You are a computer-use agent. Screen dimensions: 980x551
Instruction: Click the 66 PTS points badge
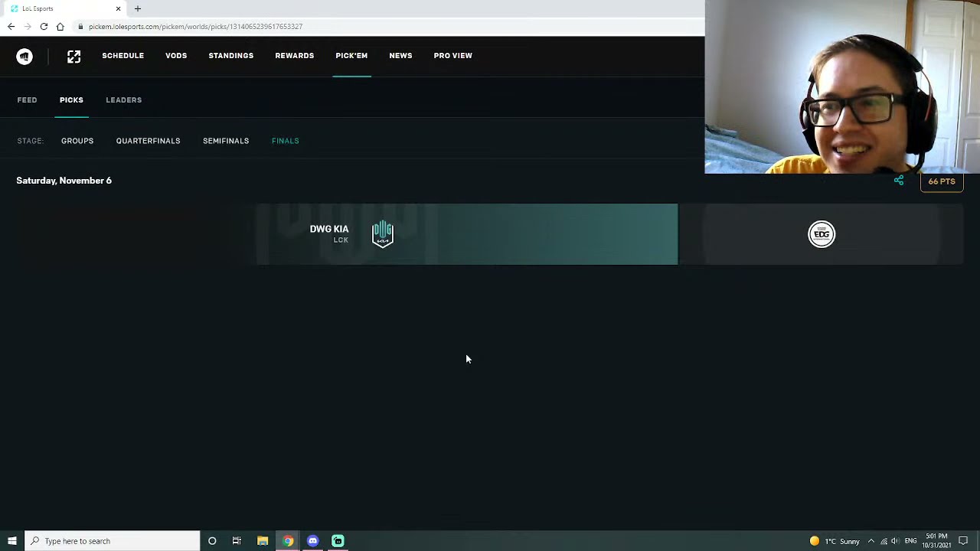click(942, 181)
